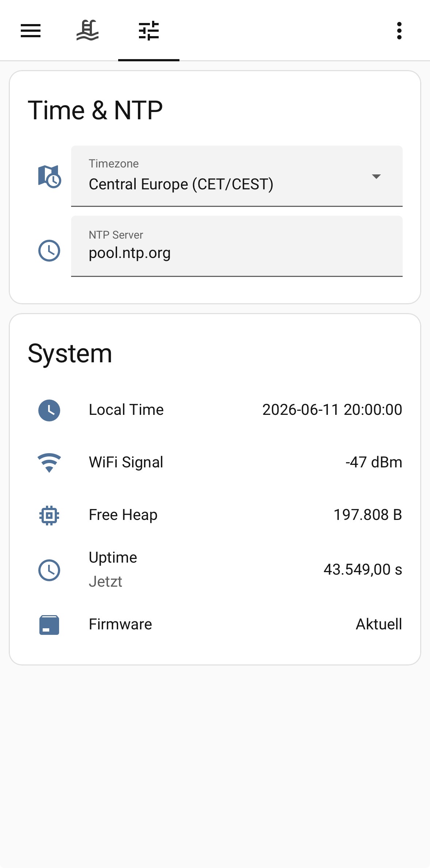Switch to the pool tab
Viewport: 430px width, 868px height.
click(x=88, y=31)
